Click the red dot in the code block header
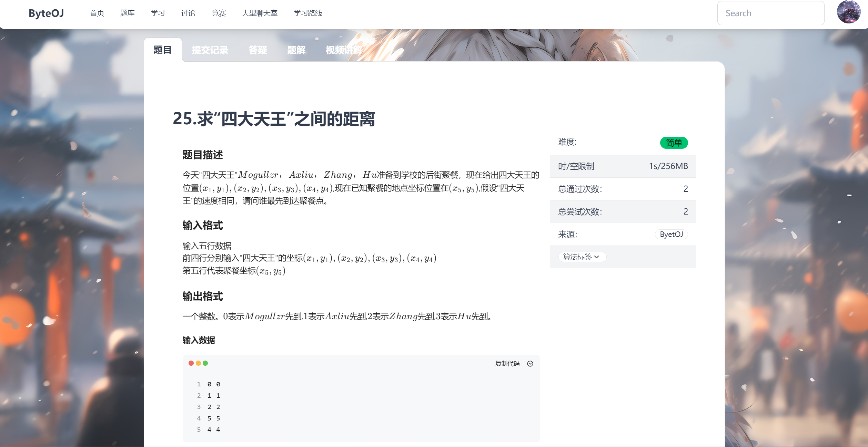868x447 pixels. pos(192,363)
